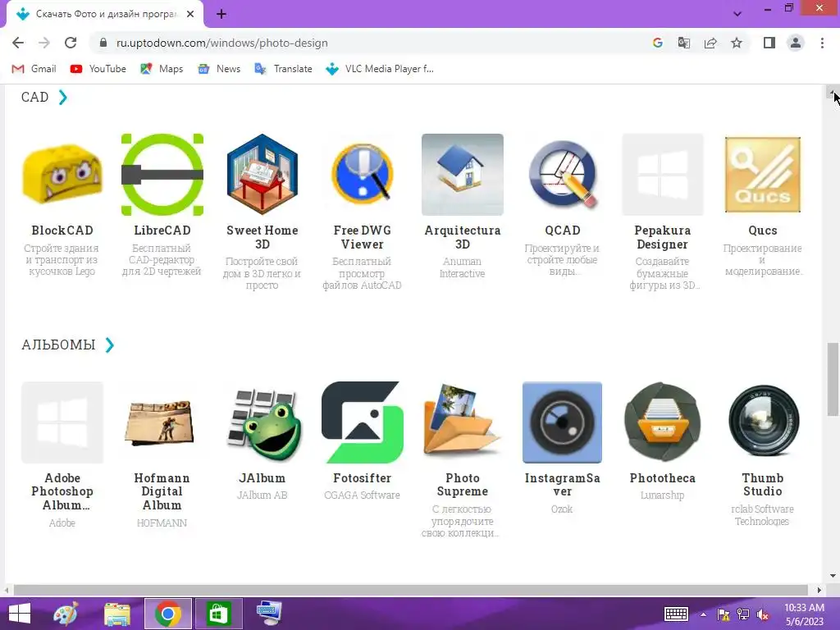
Task: Click the share page icon in address bar
Action: coord(710,43)
